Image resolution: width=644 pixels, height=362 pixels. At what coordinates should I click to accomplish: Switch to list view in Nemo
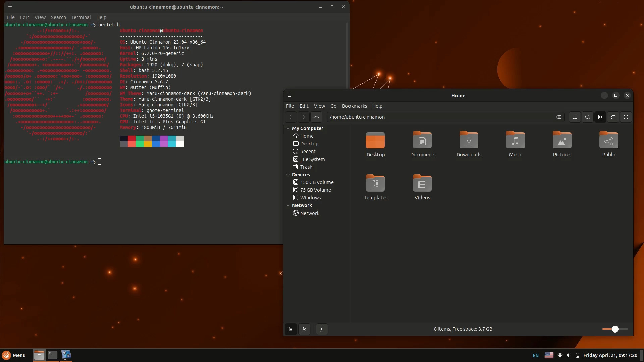(x=613, y=117)
